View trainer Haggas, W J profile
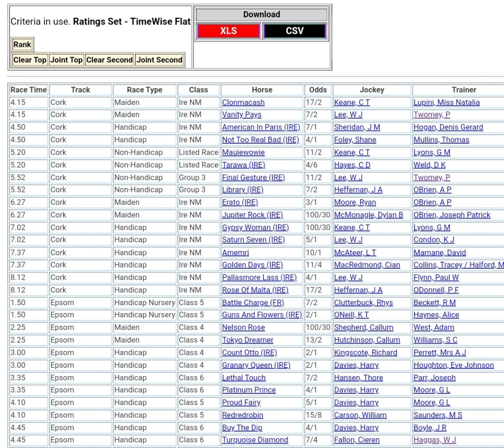Viewport: 504px width, 448px height. click(x=435, y=440)
